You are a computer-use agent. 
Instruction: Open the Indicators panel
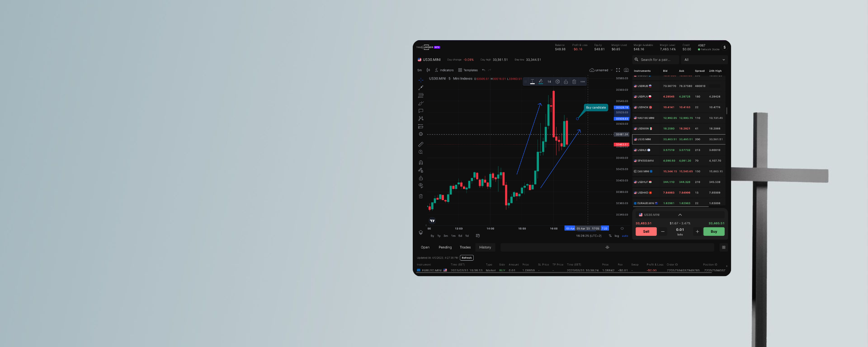(444, 70)
